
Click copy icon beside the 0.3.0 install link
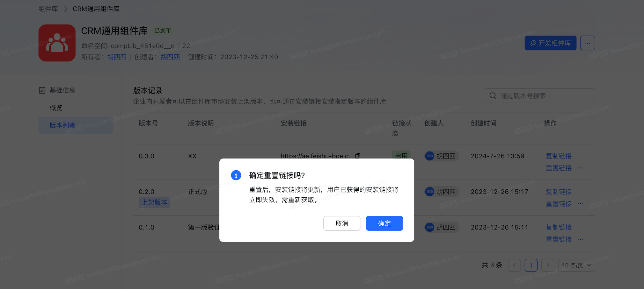(x=358, y=156)
